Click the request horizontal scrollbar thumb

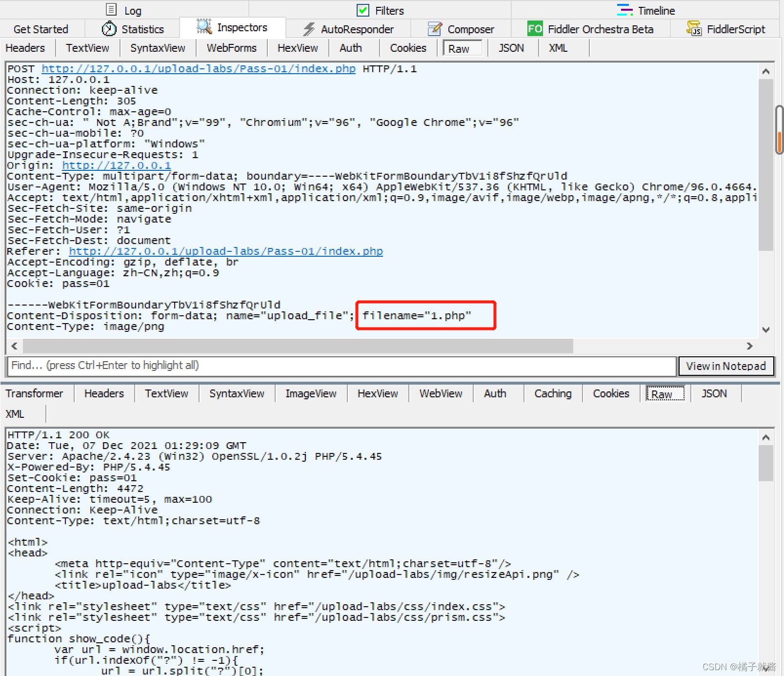298,346
